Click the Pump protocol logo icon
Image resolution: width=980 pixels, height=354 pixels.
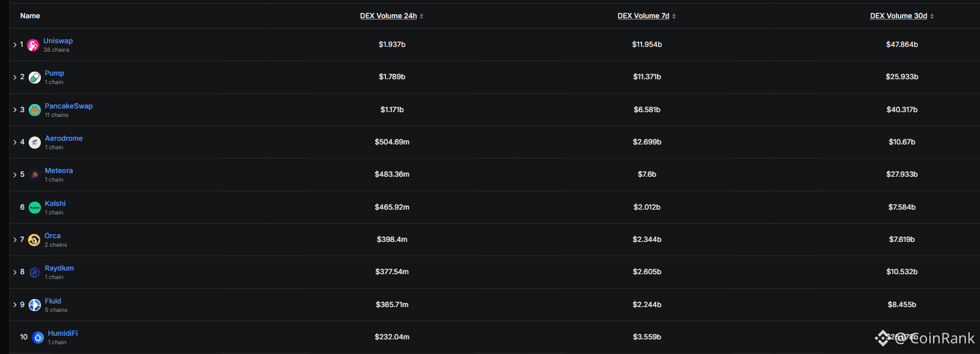(x=35, y=77)
